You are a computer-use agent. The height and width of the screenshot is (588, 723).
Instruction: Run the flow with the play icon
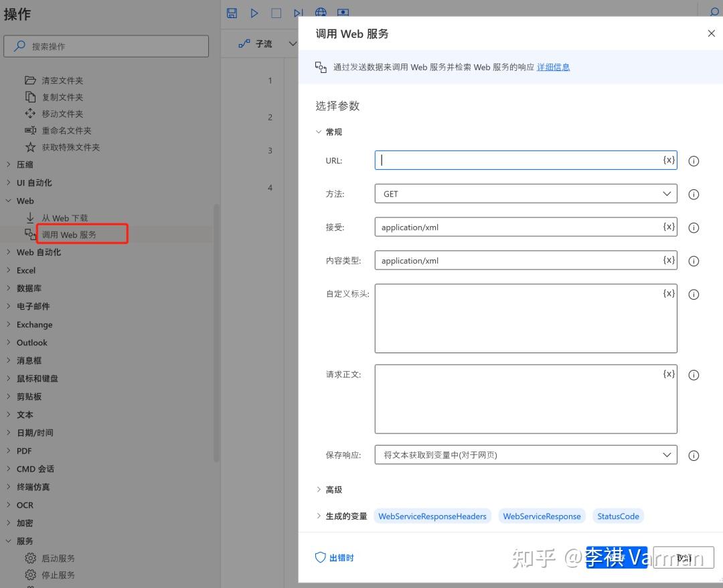pyautogui.click(x=254, y=13)
